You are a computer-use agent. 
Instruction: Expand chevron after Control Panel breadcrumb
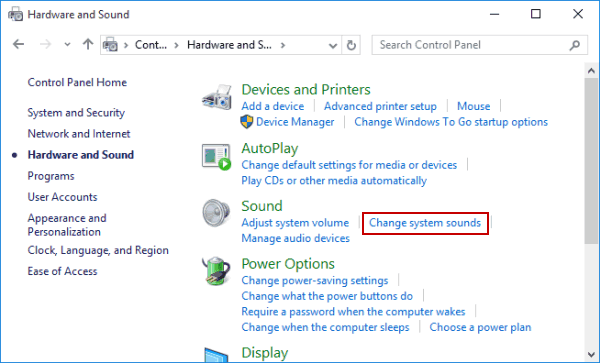176,45
